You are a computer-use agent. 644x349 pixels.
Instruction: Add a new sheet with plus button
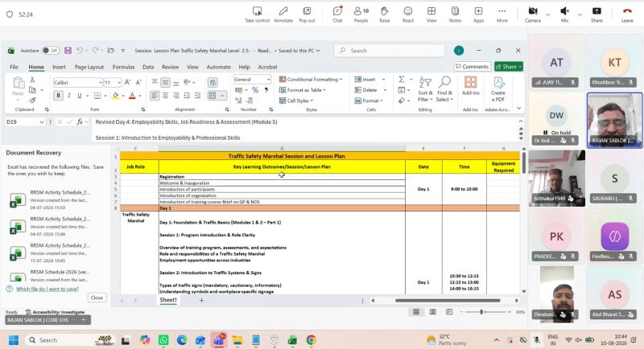coord(201,300)
